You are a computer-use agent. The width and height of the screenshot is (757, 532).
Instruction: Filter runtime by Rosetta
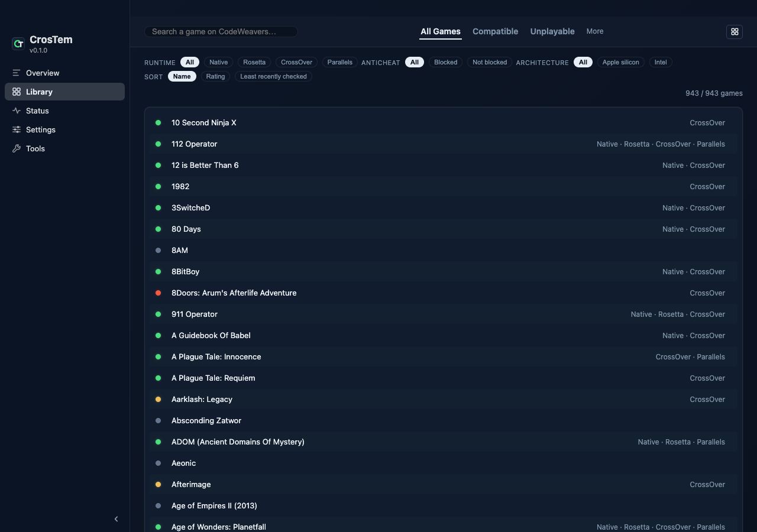click(254, 62)
